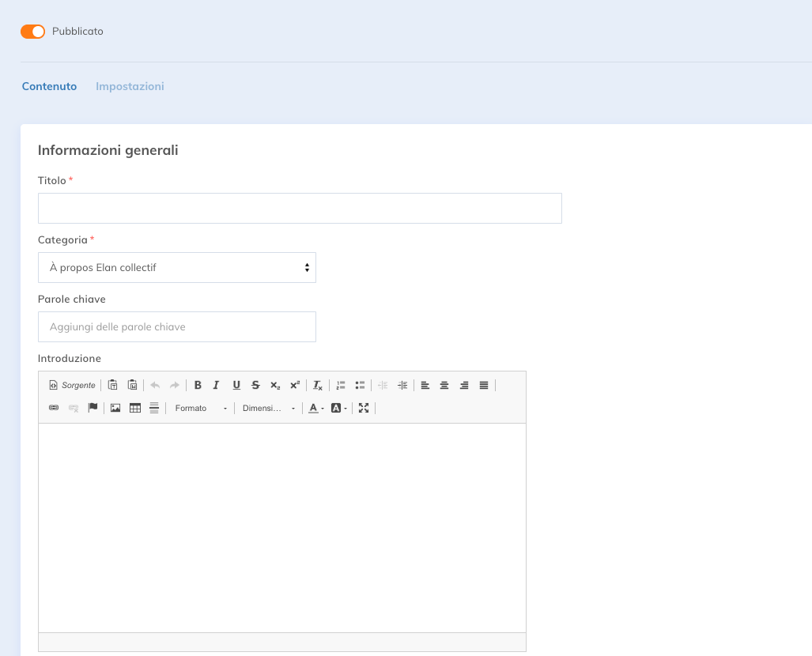Click the Sorgente button in editor

point(72,385)
